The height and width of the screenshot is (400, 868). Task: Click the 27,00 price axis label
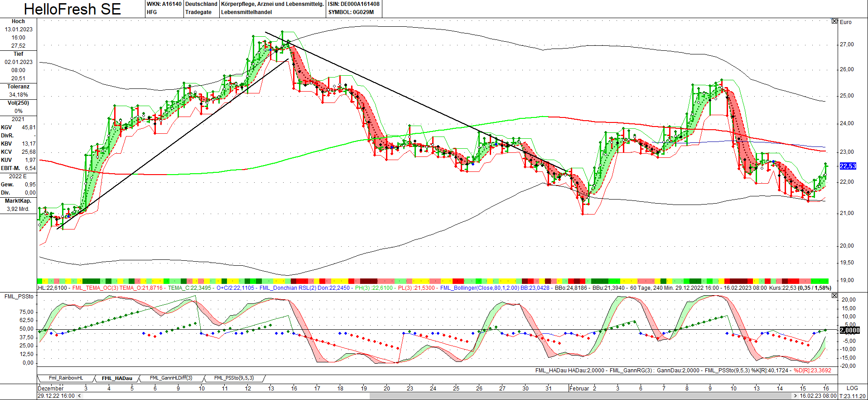[847, 44]
